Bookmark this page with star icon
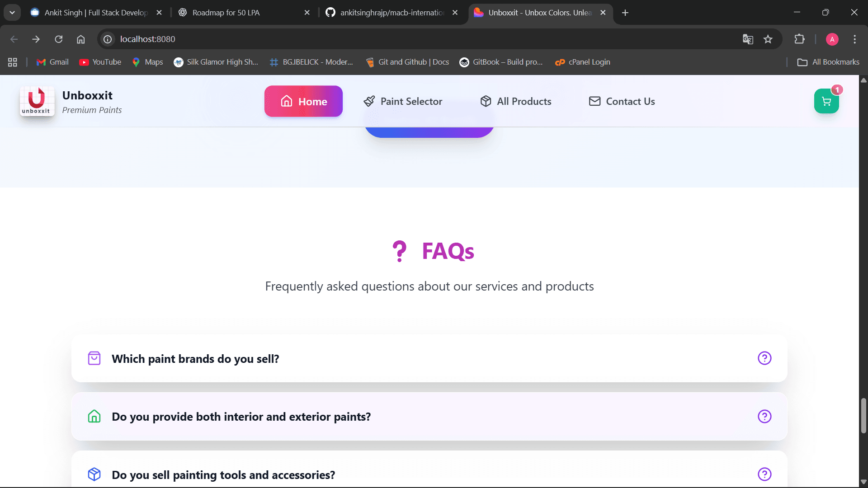The width and height of the screenshot is (868, 488). 768,39
